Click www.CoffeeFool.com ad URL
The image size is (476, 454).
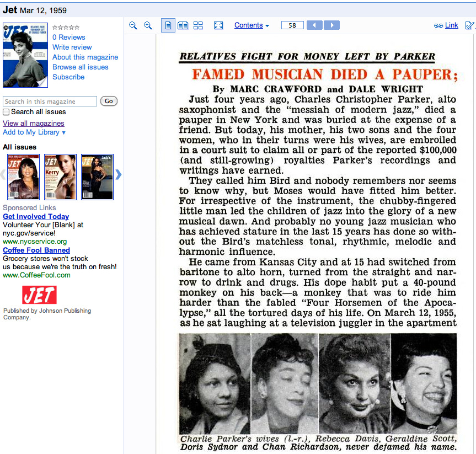(36, 275)
